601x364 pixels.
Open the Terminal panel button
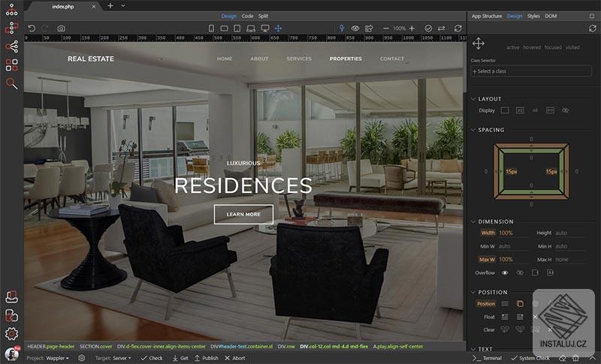pyautogui.click(x=487, y=358)
